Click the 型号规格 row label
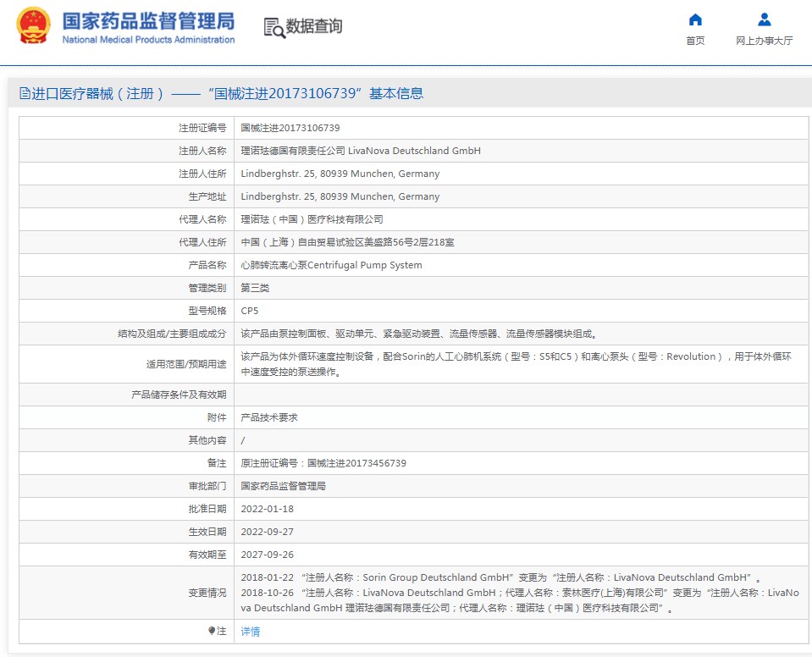This screenshot has width=812, height=657. click(x=207, y=311)
